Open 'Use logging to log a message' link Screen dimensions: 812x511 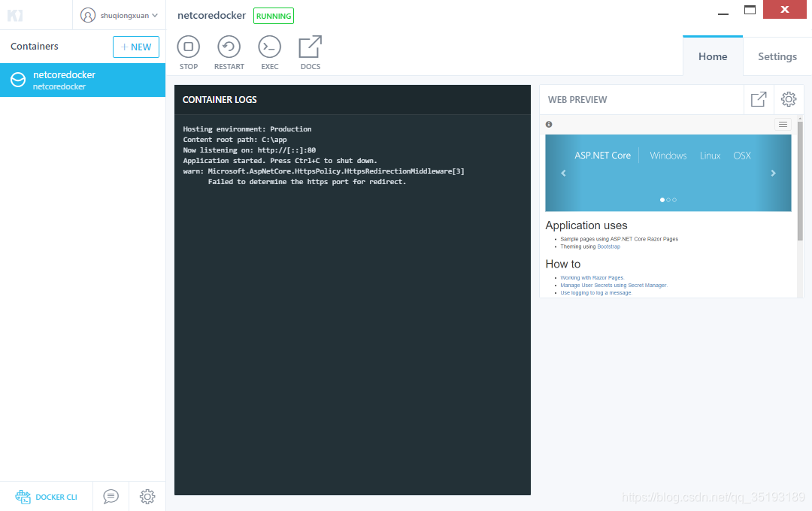[x=596, y=293]
